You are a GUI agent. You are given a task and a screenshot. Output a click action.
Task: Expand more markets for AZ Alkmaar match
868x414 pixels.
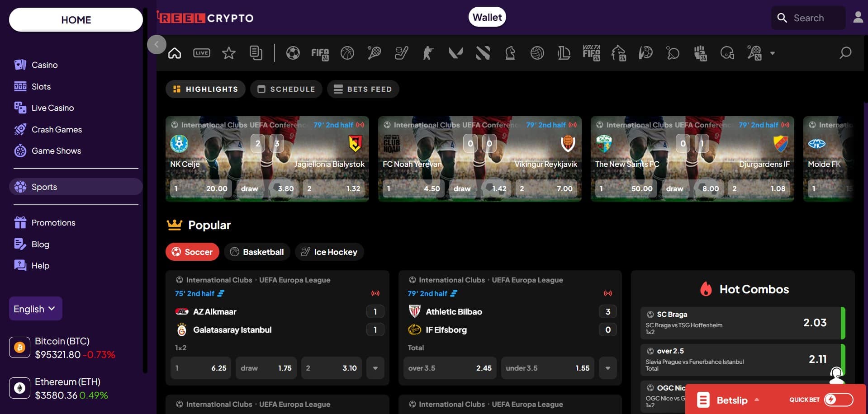375,368
